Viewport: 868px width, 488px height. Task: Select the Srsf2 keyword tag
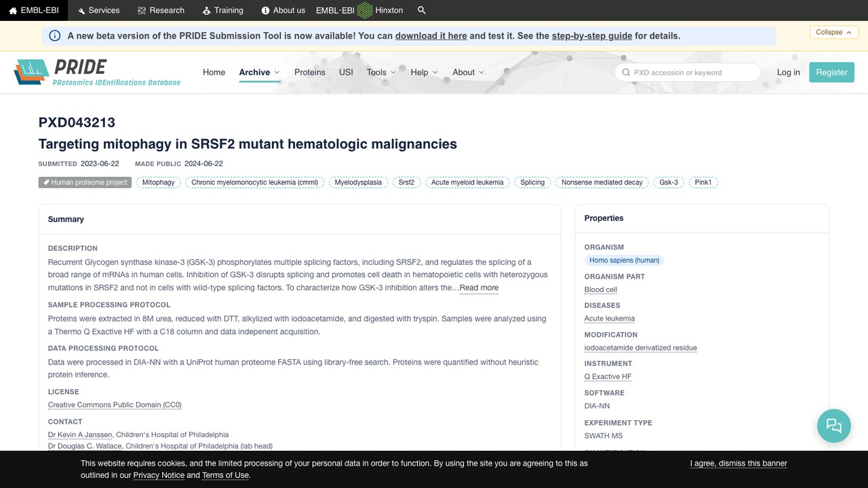[406, 182]
